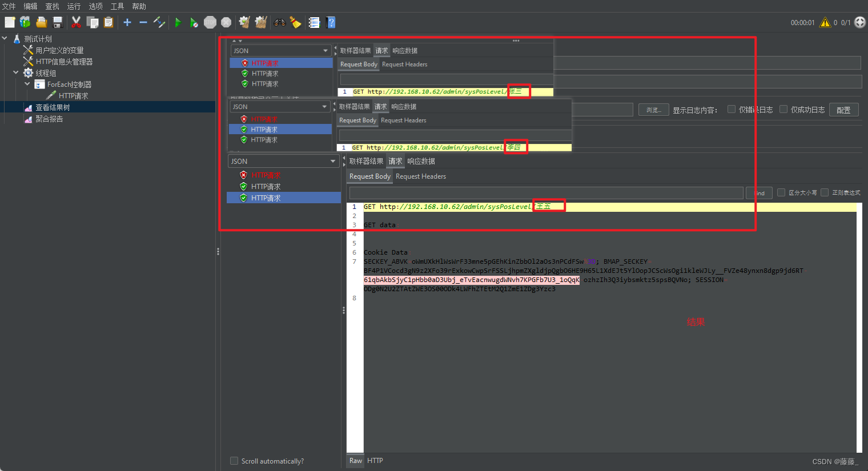Search the tree with the binoculars icon
This screenshot has height=471, width=868.
[x=279, y=22]
